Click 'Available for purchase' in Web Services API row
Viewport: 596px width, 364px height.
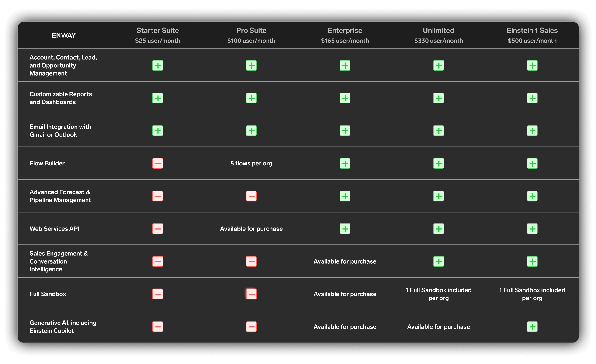tap(251, 229)
